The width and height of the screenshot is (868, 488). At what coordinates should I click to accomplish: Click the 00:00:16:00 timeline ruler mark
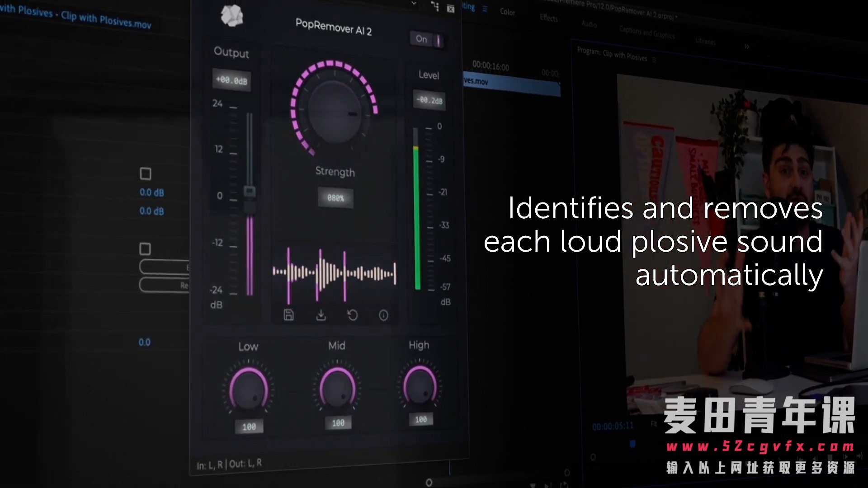tap(491, 66)
